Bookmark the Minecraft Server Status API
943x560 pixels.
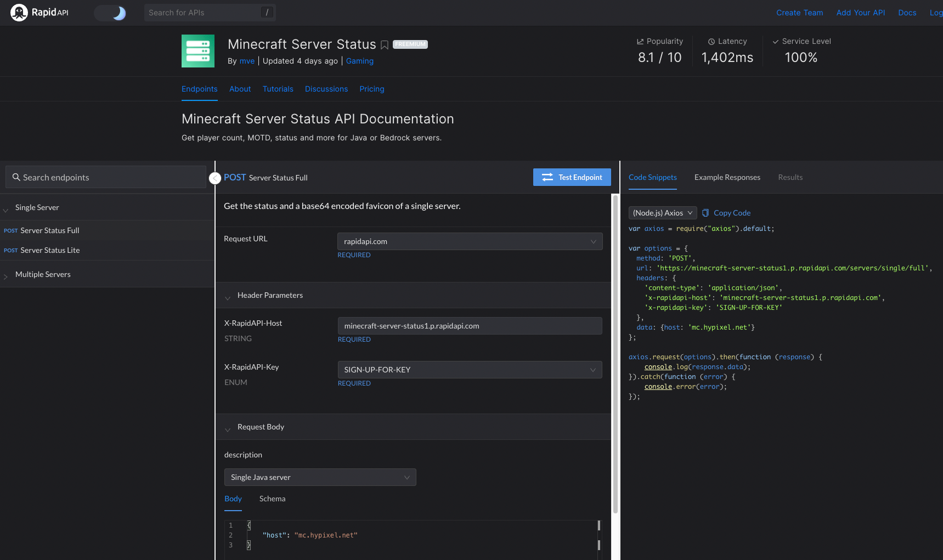(x=385, y=45)
